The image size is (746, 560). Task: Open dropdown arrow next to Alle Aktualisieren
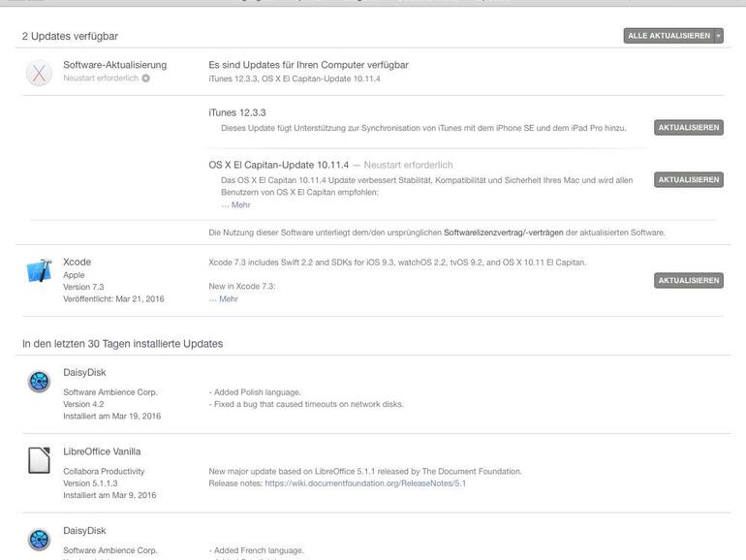click(719, 36)
